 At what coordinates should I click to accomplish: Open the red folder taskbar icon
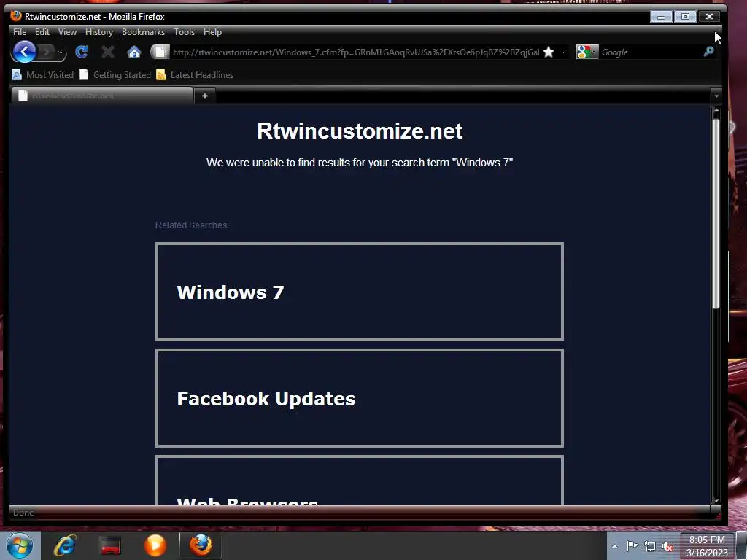(x=110, y=545)
